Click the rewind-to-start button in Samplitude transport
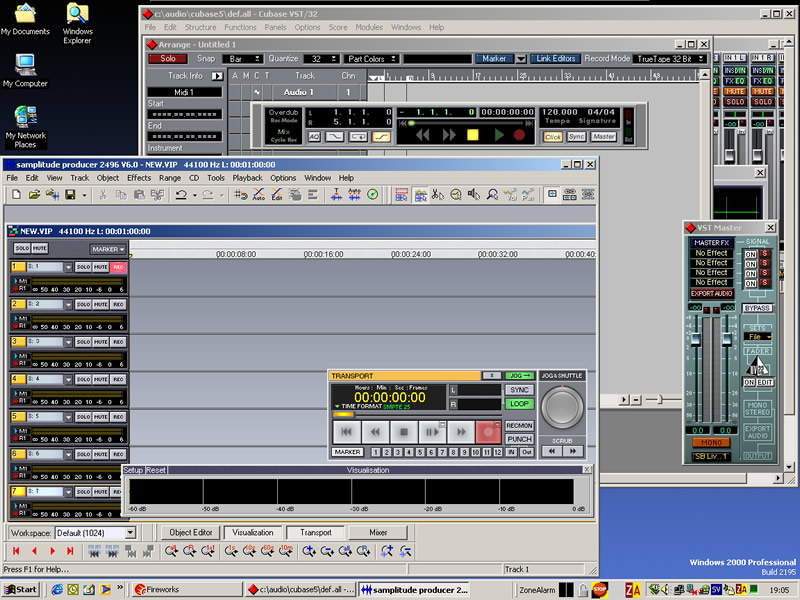This screenshot has height=600, width=800. 346,432
